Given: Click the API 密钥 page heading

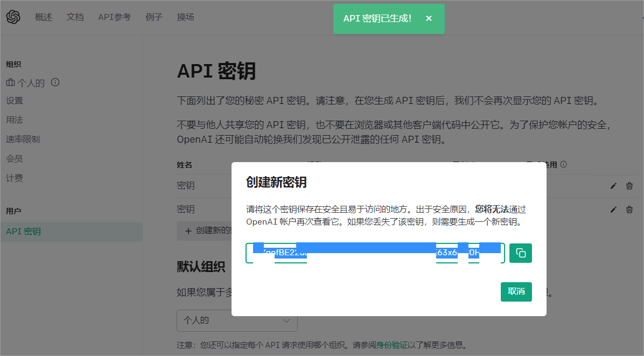Looking at the screenshot, I should (x=216, y=71).
